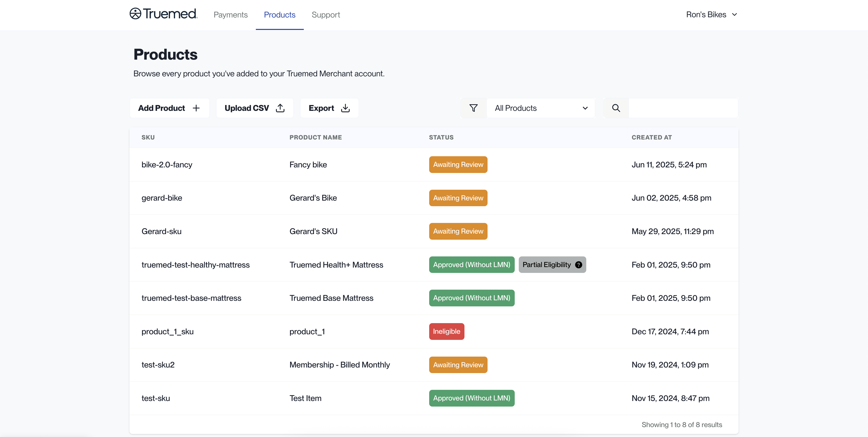Click the download icon on Export
Image resolution: width=868 pixels, height=437 pixels.
click(345, 108)
